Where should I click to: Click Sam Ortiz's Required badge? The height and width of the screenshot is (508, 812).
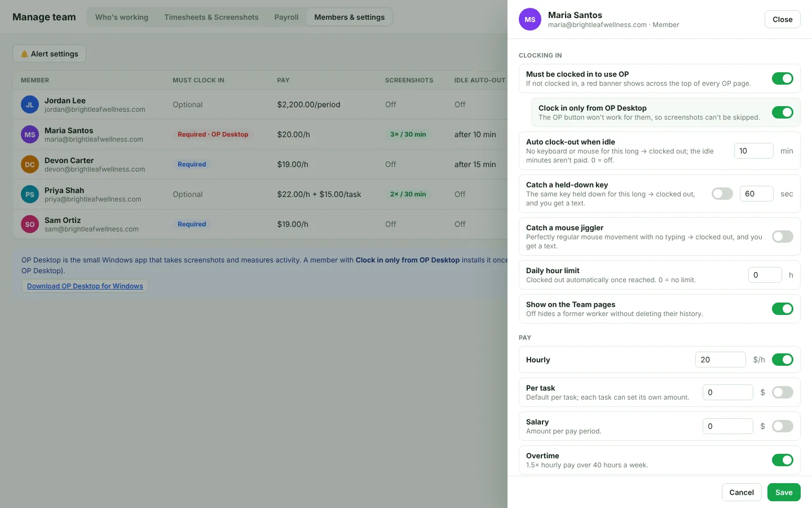(192, 224)
